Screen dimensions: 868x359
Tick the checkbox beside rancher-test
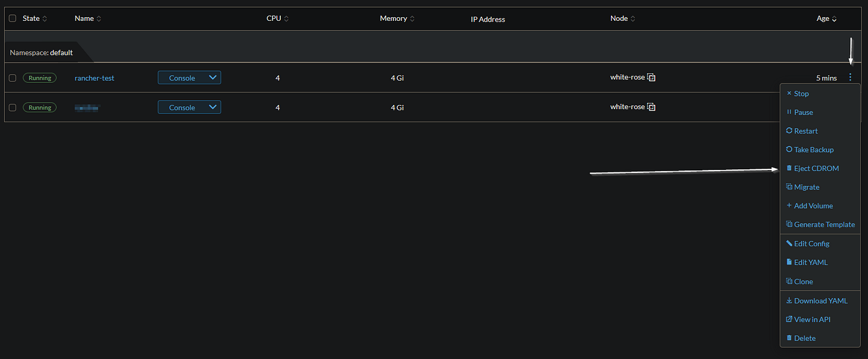point(13,78)
